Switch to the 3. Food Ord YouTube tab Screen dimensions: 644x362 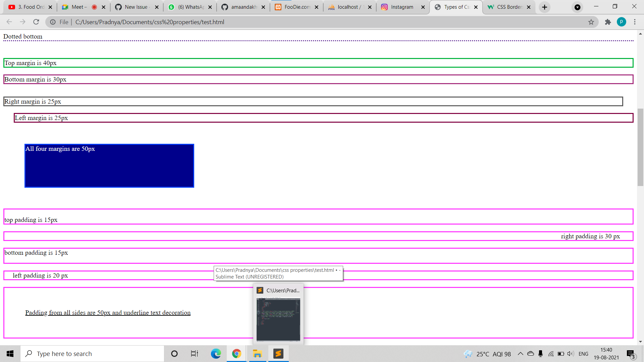[30, 7]
